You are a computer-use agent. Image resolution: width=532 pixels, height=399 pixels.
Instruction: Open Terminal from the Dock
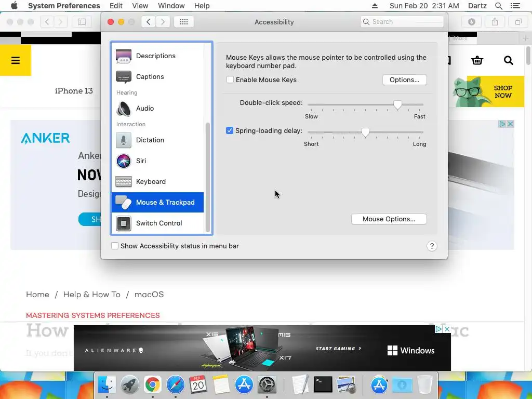pyautogui.click(x=323, y=384)
